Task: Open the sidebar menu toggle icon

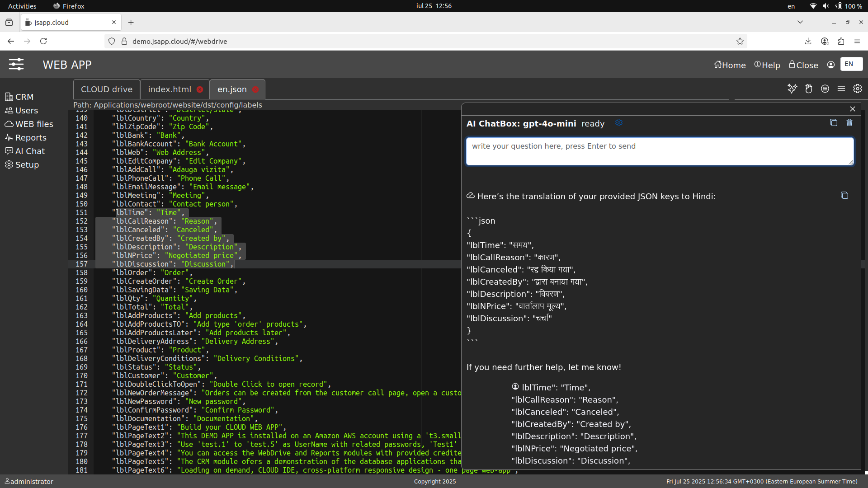Action: 16,65
